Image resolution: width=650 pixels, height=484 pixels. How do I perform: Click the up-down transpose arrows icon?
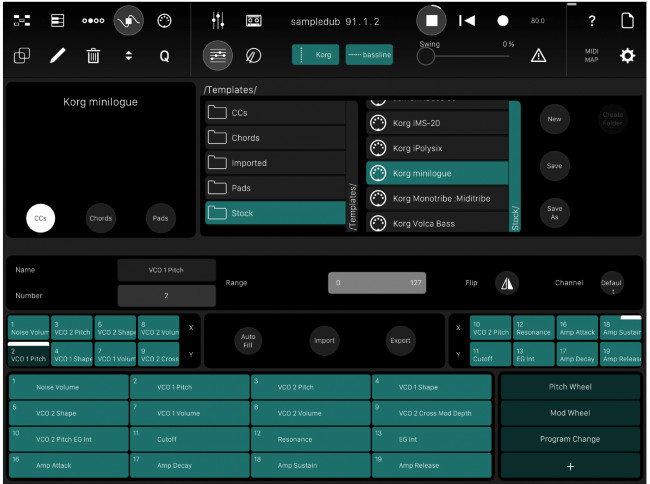129,56
